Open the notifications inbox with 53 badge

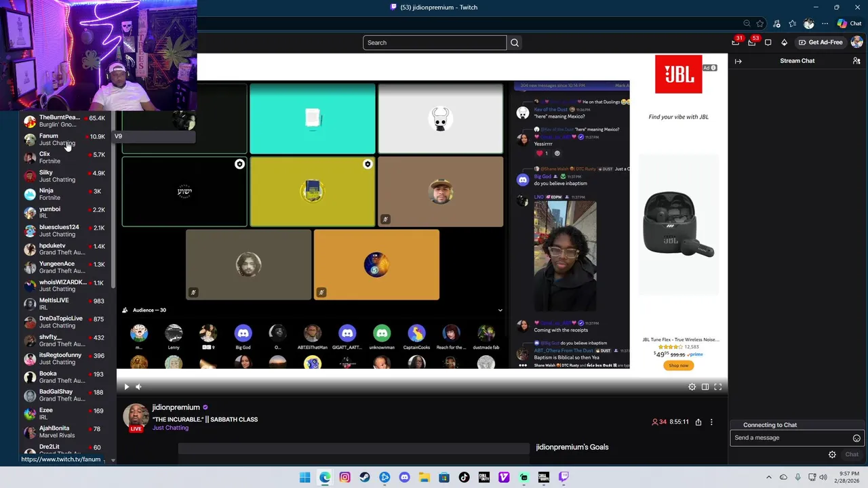pyautogui.click(x=752, y=42)
